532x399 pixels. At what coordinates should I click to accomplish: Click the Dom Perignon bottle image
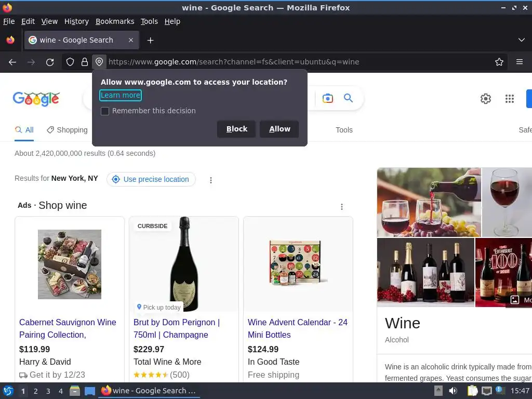tap(184, 264)
